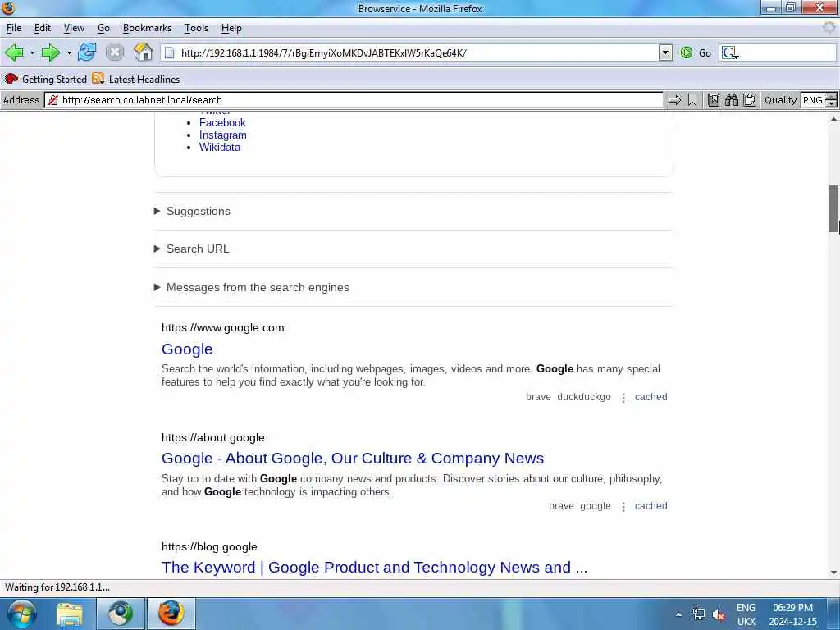This screenshot has height=630, width=840.
Task: Expand the Search URL section
Action: [192, 249]
